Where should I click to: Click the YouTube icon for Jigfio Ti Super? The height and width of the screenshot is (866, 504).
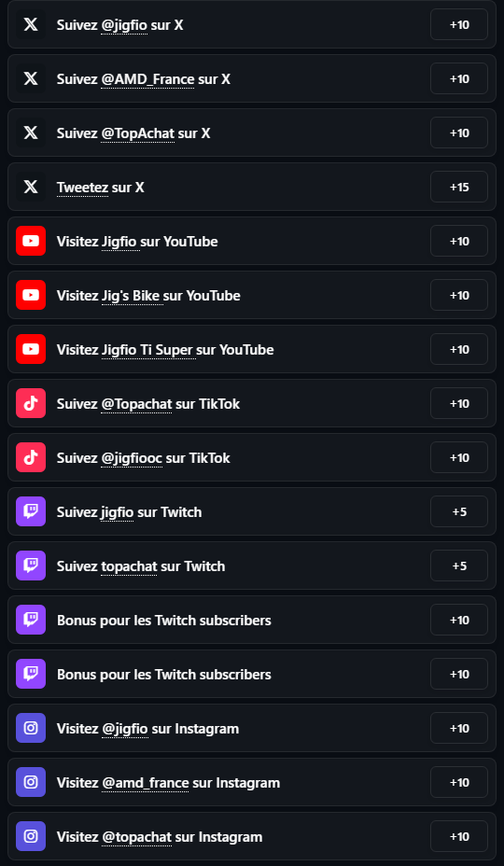coord(31,350)
